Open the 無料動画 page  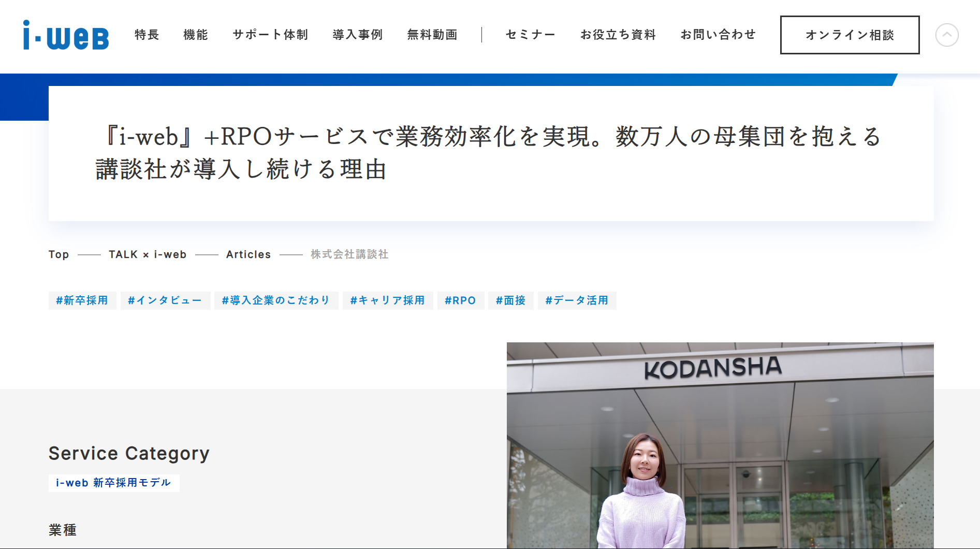pos(433,35)
